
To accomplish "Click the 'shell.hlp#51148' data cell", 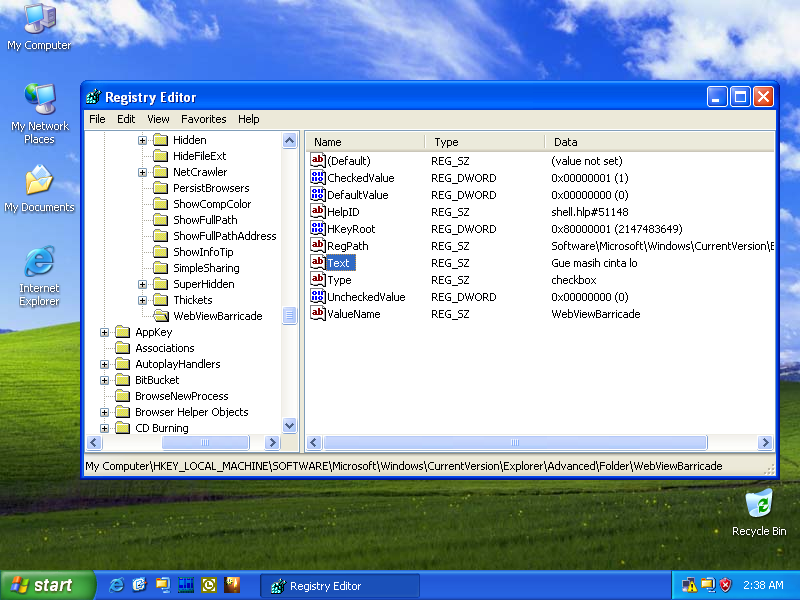I will tap(590, 212).
